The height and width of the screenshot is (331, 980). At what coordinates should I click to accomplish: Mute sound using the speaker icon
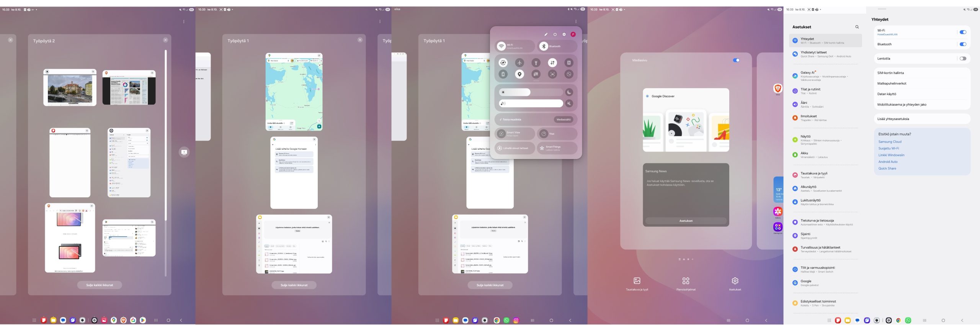569,103
